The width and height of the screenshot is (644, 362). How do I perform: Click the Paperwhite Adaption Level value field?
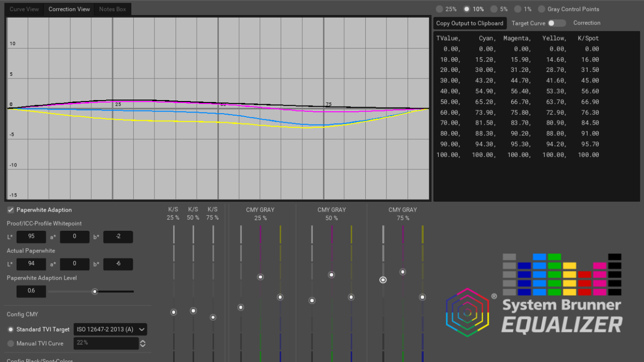pos(31,291)
